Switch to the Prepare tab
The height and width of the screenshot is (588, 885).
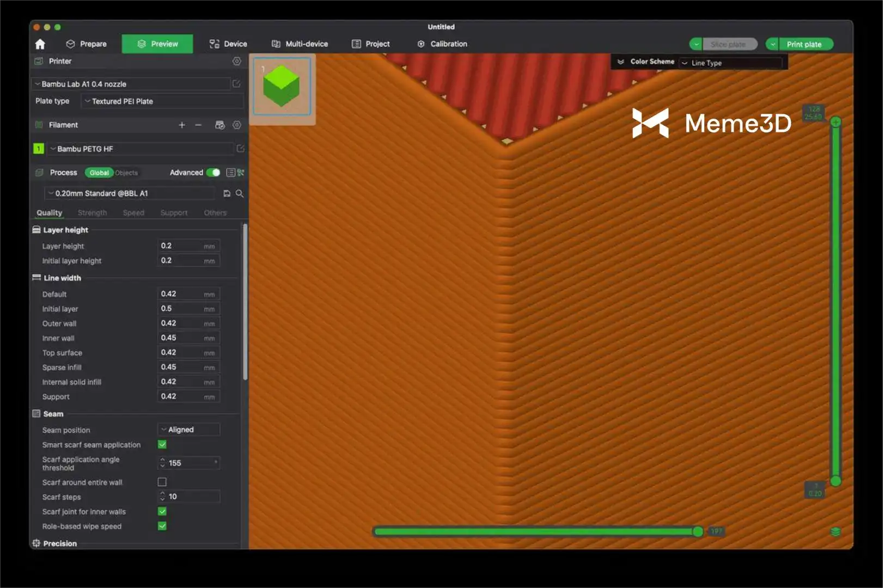87,44
